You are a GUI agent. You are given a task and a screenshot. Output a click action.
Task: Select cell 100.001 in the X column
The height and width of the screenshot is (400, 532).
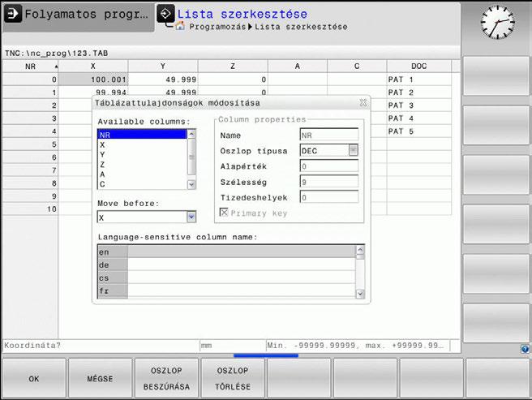pos(93,80)
